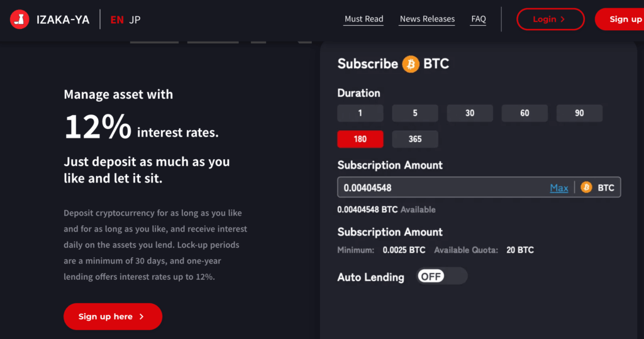This screenshot has width=644, height=339.
Task: Select the 365 day duration
Action: point(415,139)
